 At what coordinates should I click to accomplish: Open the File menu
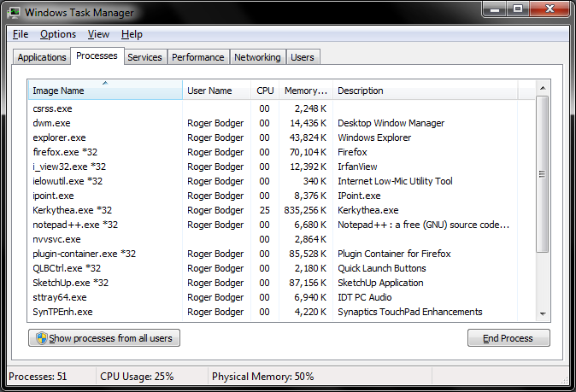point(21,34)
